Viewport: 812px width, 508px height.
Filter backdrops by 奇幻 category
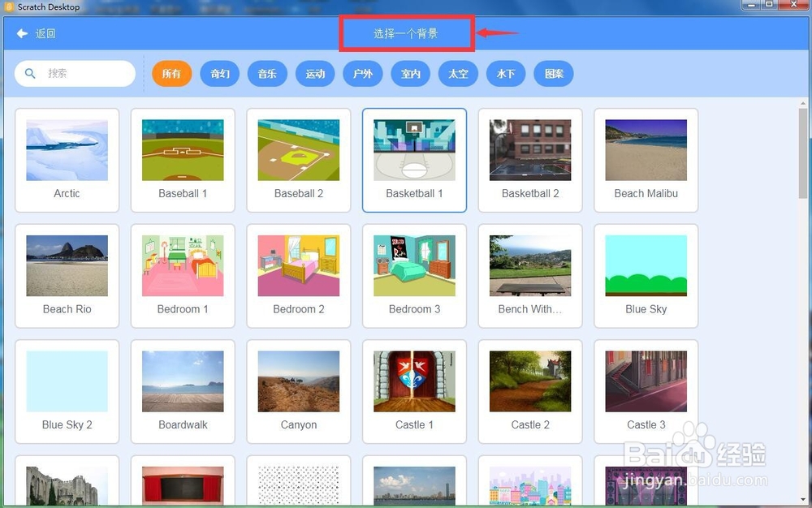219,74
